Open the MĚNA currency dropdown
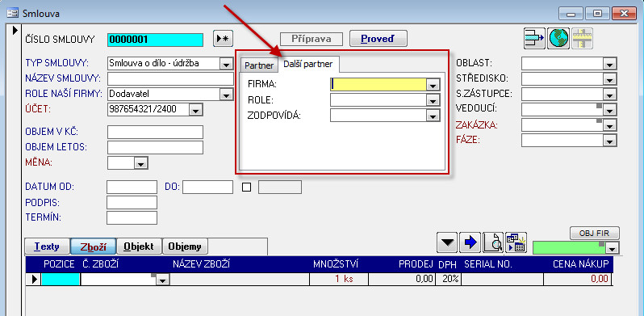Image resolution: width=644 pixels, height=316 pixels. point(141,163)
